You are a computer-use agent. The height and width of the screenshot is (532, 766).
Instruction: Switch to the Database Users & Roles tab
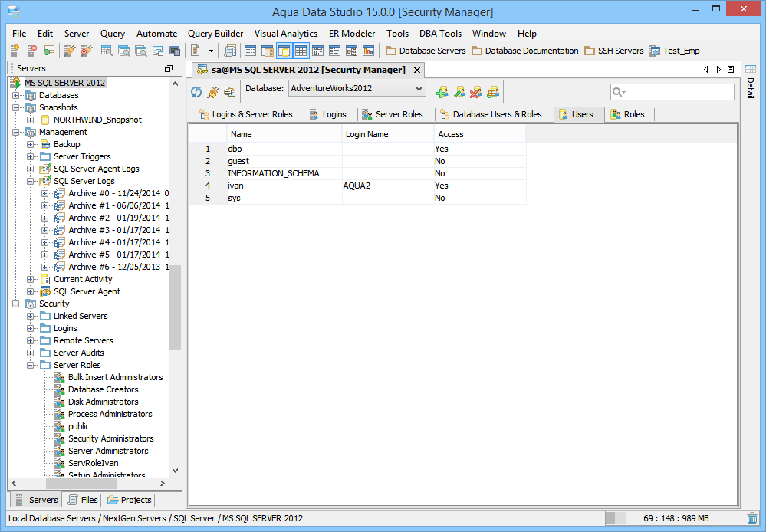pos(492,114)
